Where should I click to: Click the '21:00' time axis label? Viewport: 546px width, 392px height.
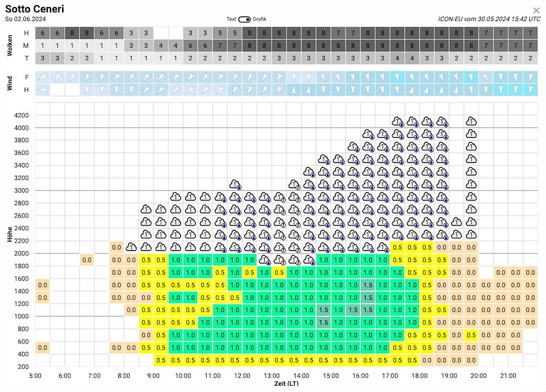click(x=508, y=376)
